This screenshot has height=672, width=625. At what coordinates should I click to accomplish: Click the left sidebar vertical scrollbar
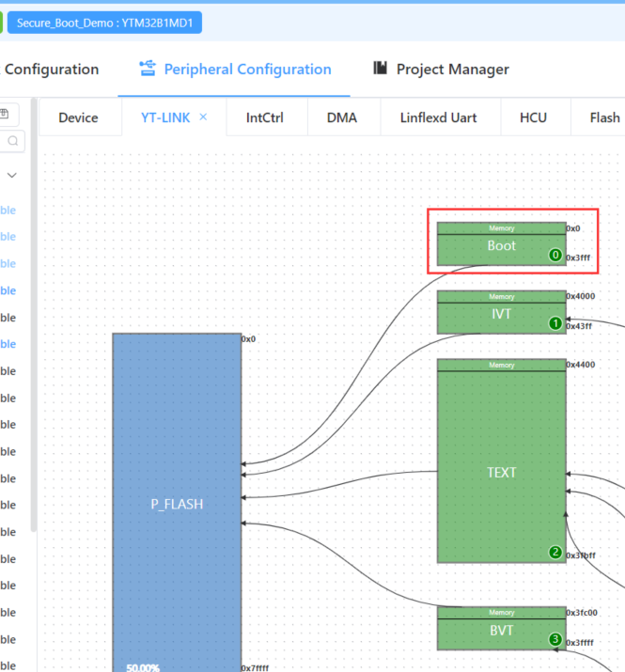pos(34,310)
